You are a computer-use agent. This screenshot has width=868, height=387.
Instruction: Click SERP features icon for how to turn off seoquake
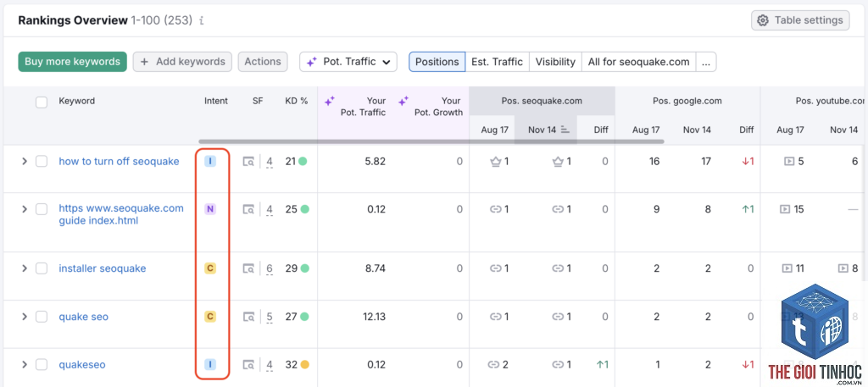[248, 162]
